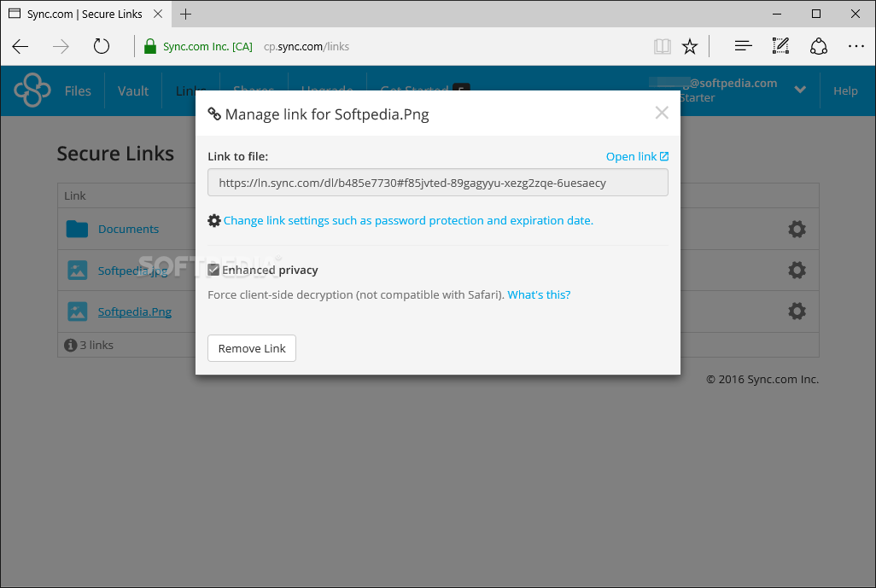This screenshot has width=876, height=588.
Task: Reload the page with refresh icon
Action: point(101,46)
